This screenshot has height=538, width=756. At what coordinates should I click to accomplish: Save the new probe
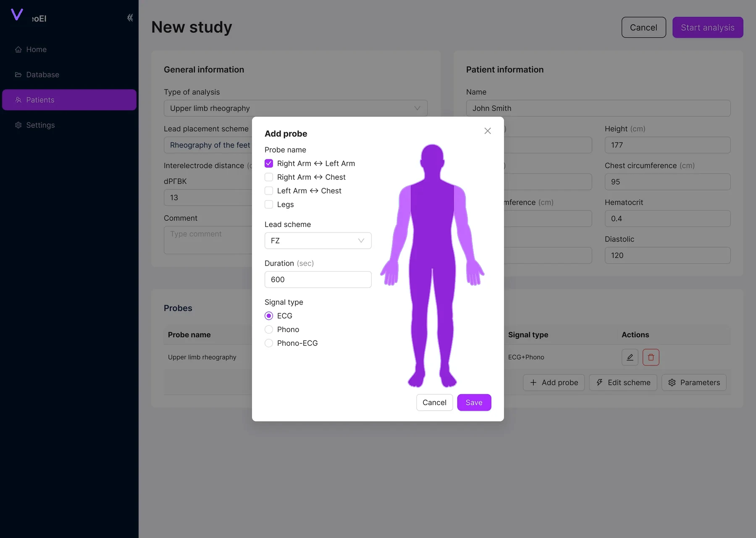[474, 402]
